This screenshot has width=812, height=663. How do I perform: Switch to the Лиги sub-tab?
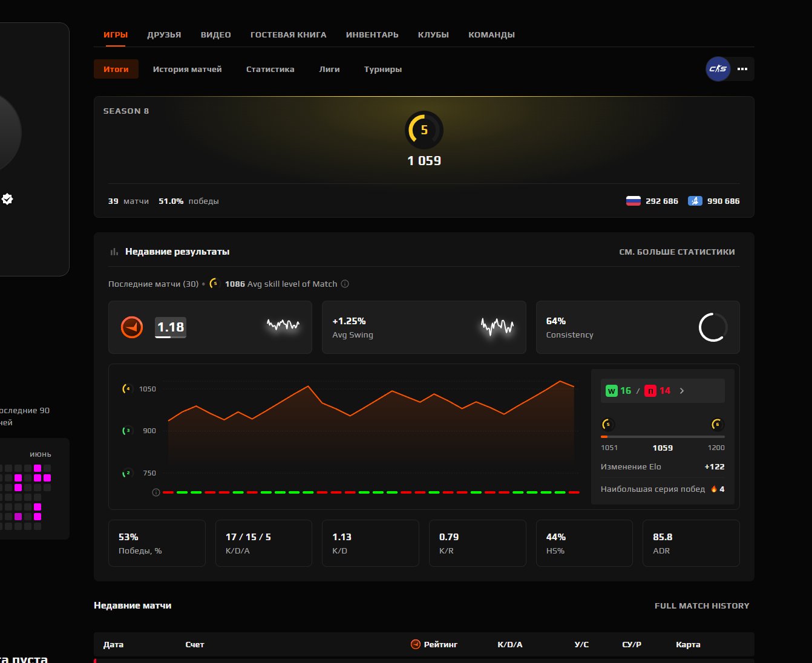point(329,69)
